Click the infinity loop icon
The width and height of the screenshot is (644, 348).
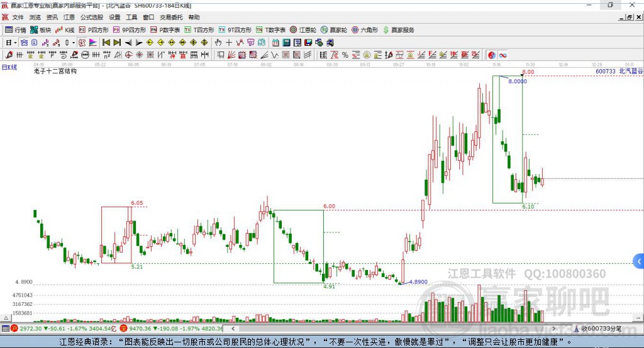click(x=502, y=55)
